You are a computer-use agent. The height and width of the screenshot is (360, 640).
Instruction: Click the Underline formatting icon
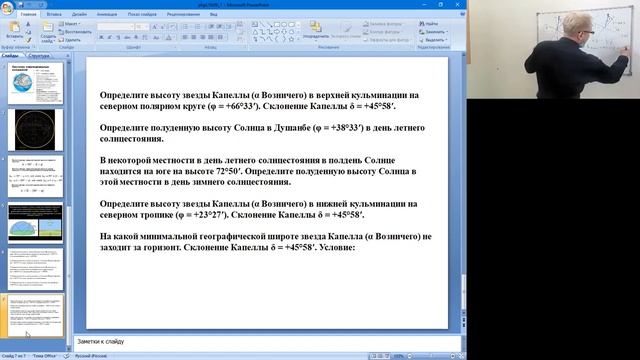click(118, 38)
